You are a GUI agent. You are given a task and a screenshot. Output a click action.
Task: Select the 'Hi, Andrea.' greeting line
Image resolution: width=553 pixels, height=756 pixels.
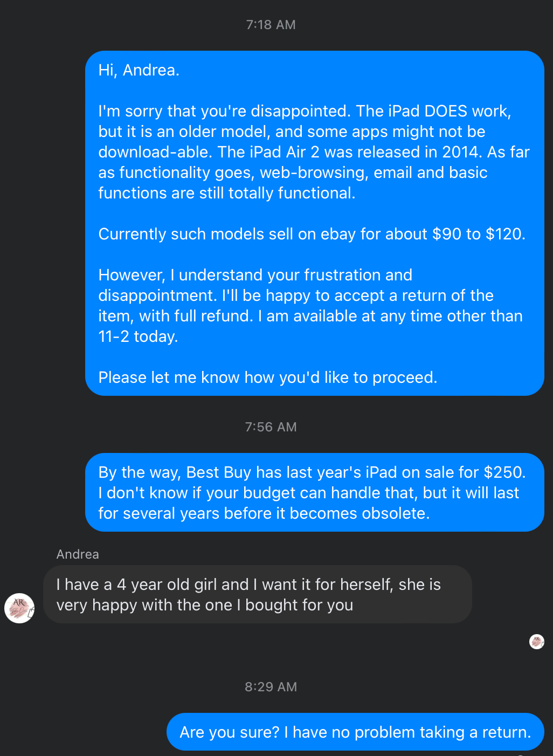[x=139, y=70]
